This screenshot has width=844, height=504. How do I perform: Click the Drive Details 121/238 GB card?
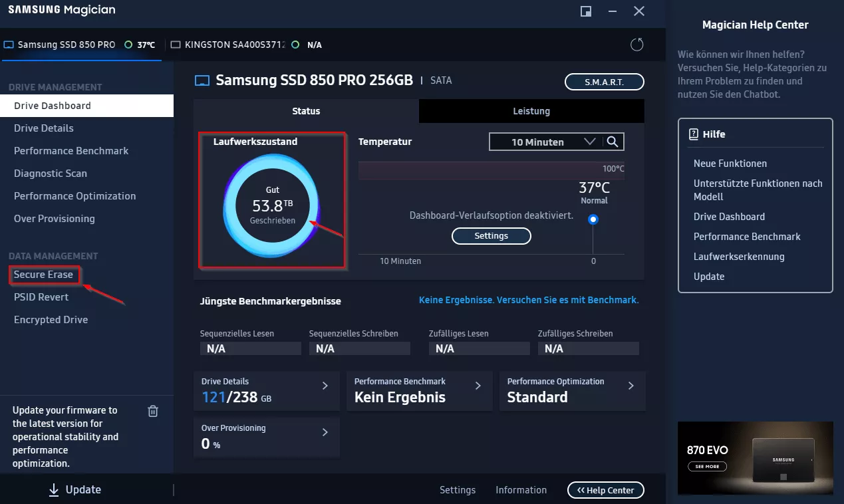[267, 391]
